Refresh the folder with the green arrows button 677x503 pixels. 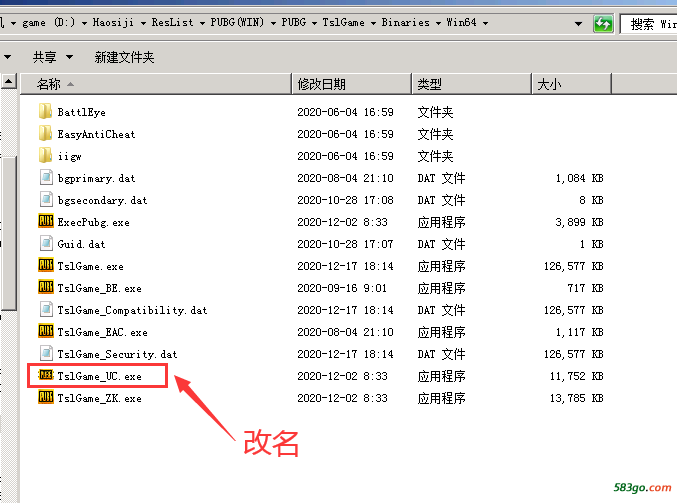pos(603,24)
